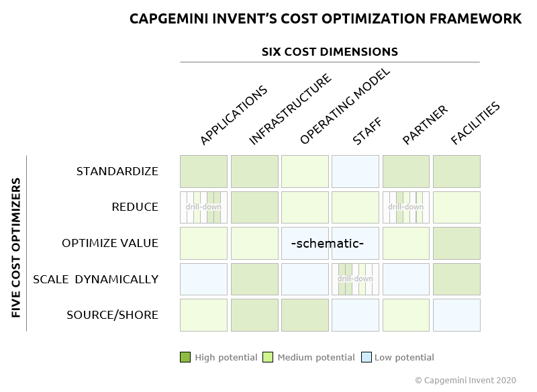Click the High potential legend swatch

click(x=185, y=357)
